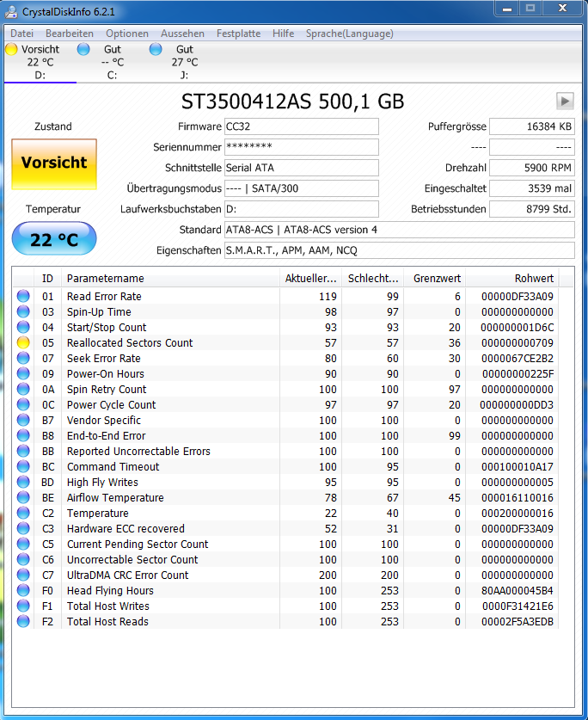The image size is (588, 720).
Task: Click status orb of Head Flying Hours row
Action: tap(23, 590)
